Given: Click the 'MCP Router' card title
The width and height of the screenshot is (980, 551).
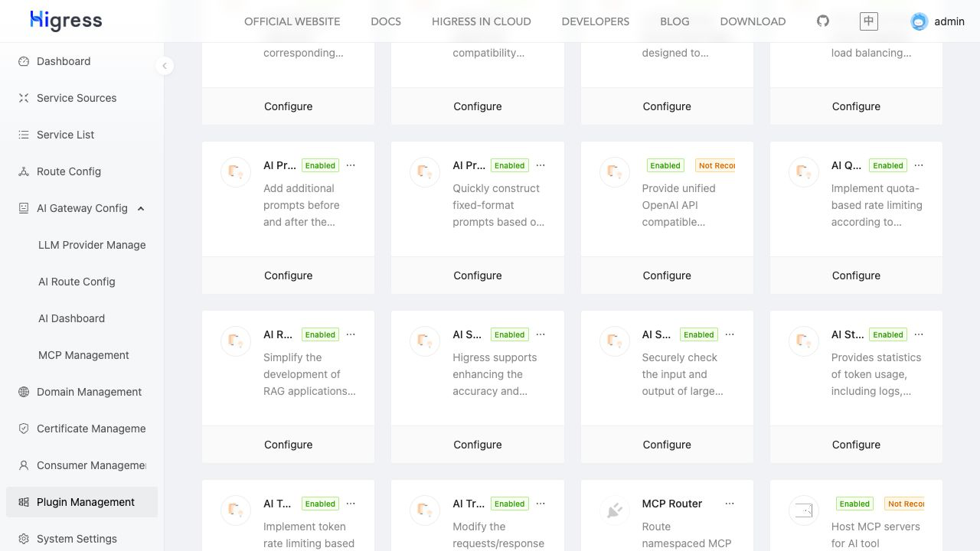Looking at the screenshot, I should point(672,504).
